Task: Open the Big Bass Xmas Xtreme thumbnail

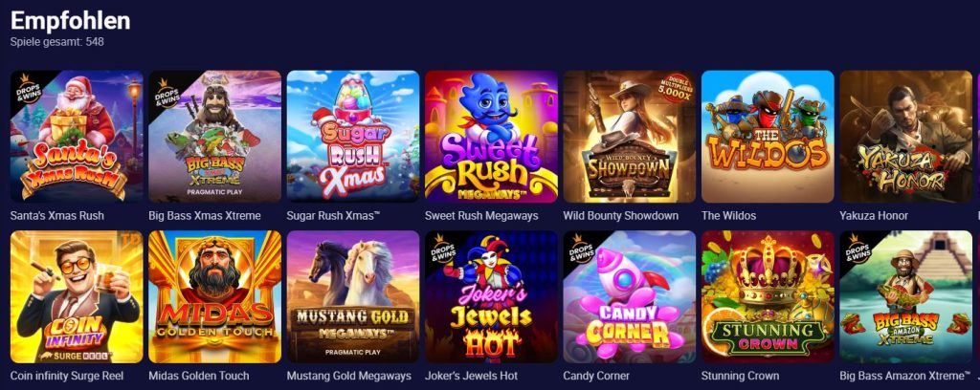Action: coord(215,136)
